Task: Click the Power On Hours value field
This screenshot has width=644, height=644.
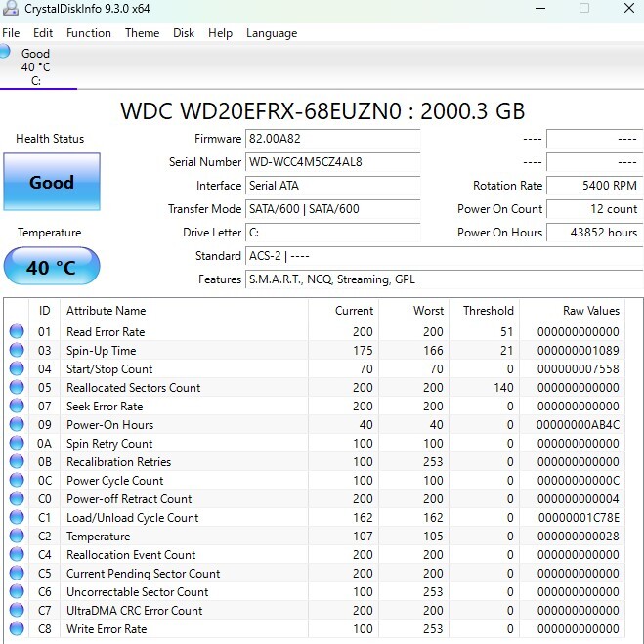Action: [x=594, y=233]
